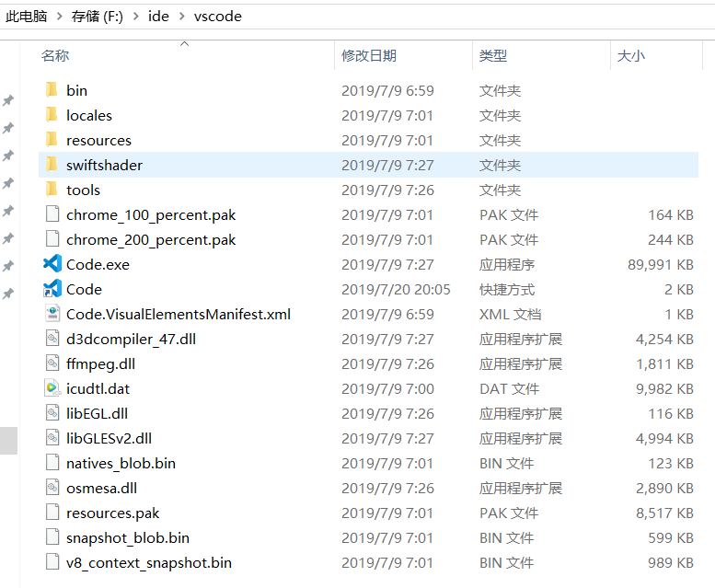Screen dimensions: 715x588
Task: Select the Code shortcut icon
Action: 52,289
